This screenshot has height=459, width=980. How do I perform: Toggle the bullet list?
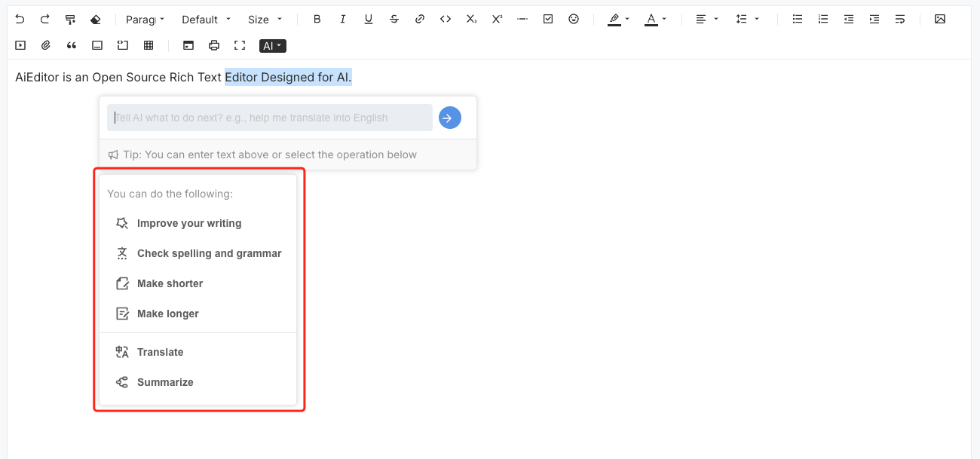point(798,19)
